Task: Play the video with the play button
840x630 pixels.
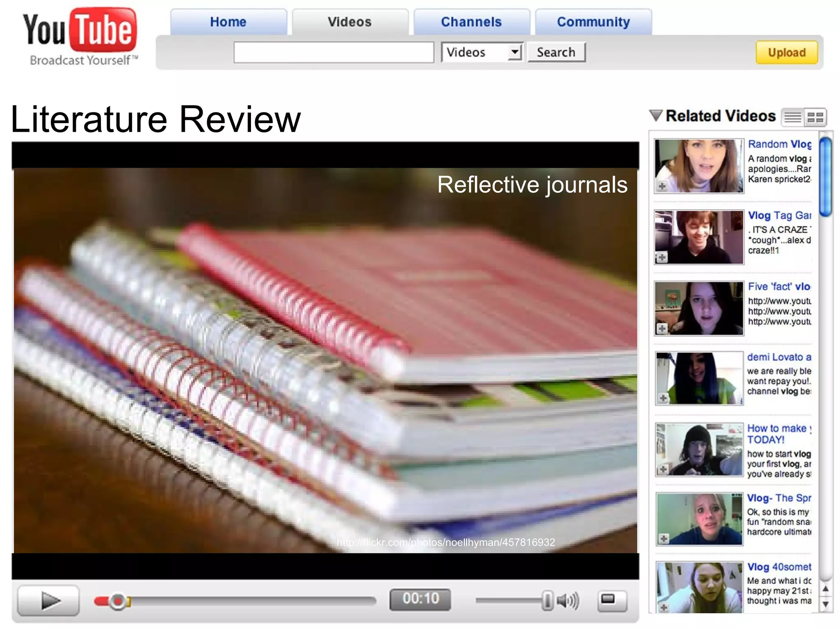Action: 48,601
